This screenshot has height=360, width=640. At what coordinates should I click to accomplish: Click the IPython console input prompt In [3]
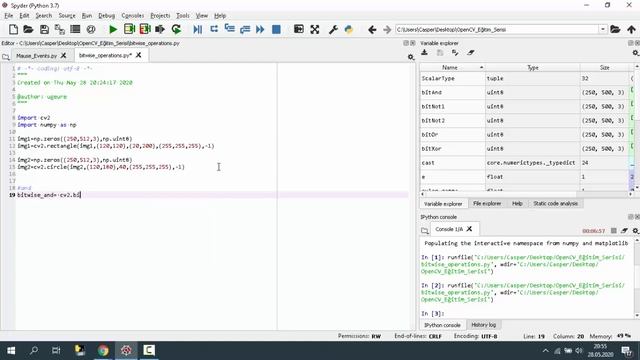tap(433, 313)
